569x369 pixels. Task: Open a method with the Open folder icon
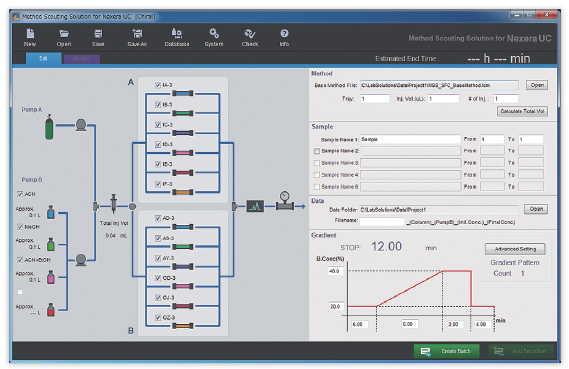[x=64, y=34]
